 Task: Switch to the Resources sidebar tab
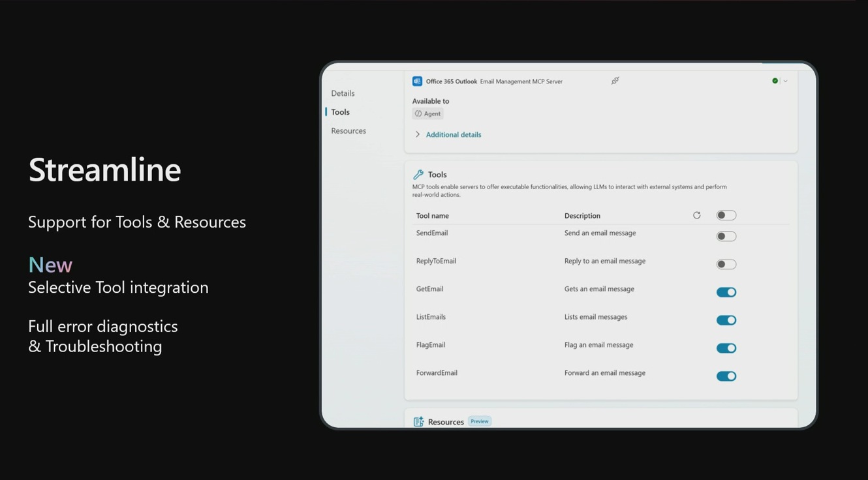point(349,131)
